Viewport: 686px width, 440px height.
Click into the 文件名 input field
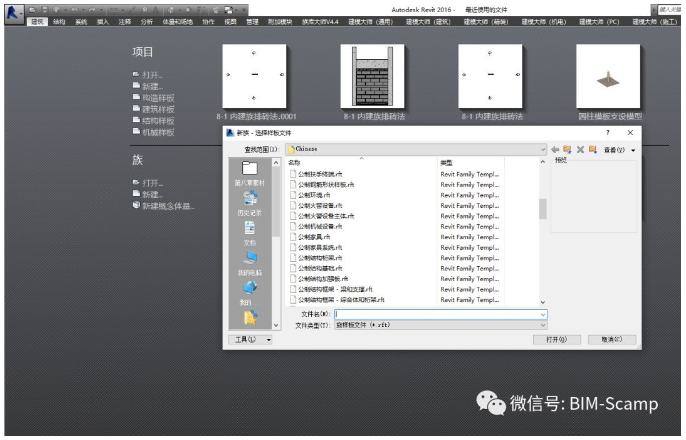pyautogui.click(x=438, y=314)
